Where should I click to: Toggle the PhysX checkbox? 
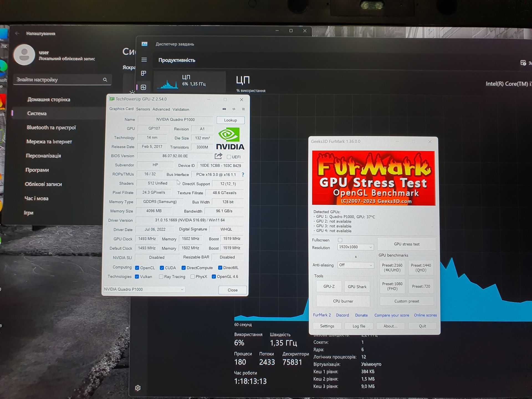193,277
